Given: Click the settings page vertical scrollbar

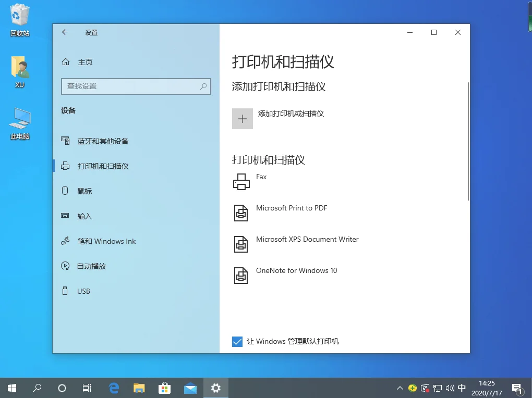Looking at the screenshot, I should tap(468, 141).
